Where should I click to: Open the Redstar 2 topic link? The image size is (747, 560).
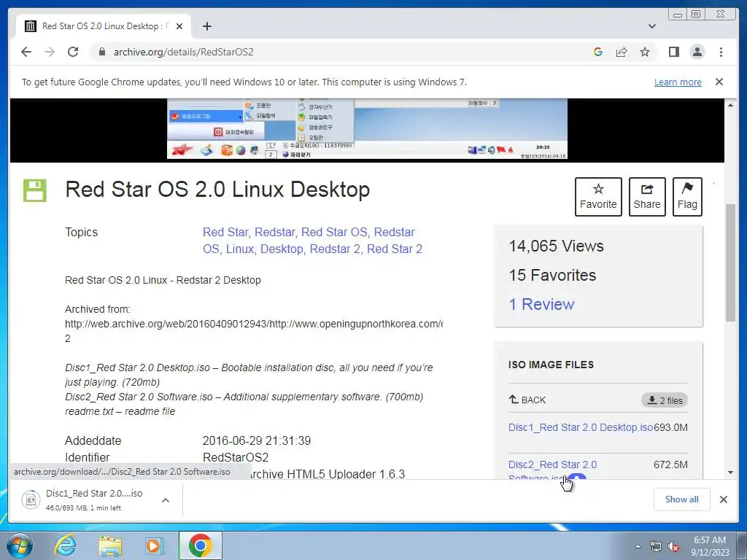point(335,249)
